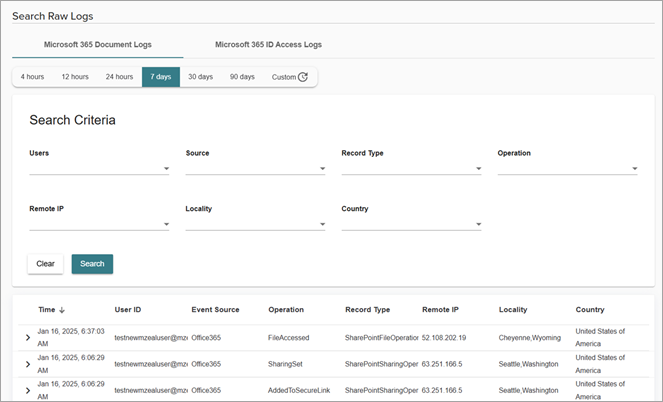Open the Country dropdown
Viewport: 663px width, 402px height.
tap(411, 224)
